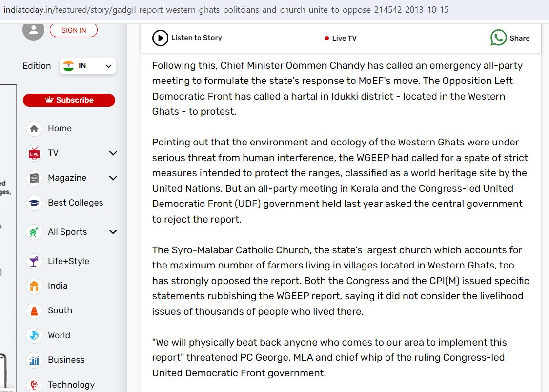The image size is (549, 392).
Task: Click the paragraph about Syro-Malabar Catholic Church
Action: 341,281
